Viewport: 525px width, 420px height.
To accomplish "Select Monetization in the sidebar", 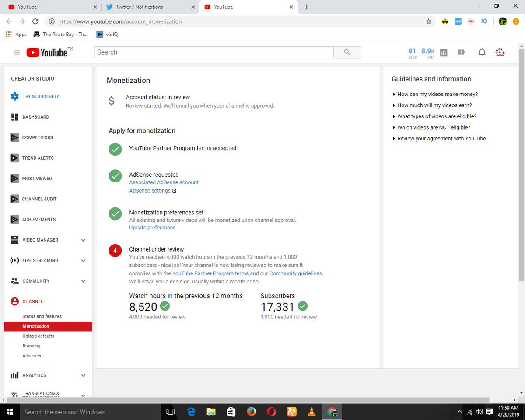I will coord(48,326).
